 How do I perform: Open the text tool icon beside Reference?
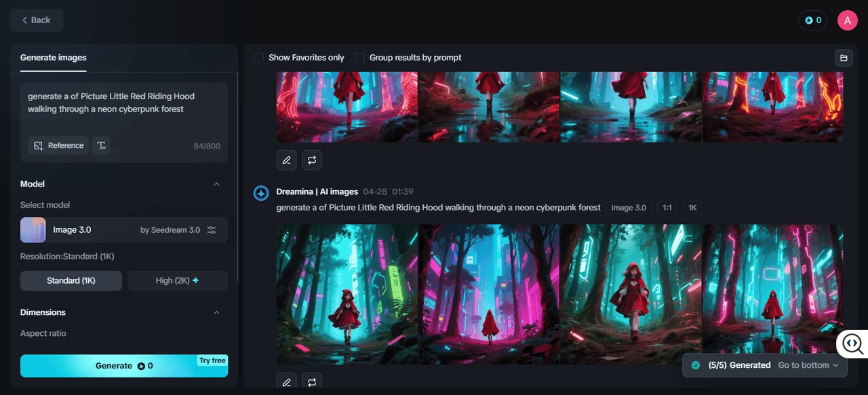(101, 145)
